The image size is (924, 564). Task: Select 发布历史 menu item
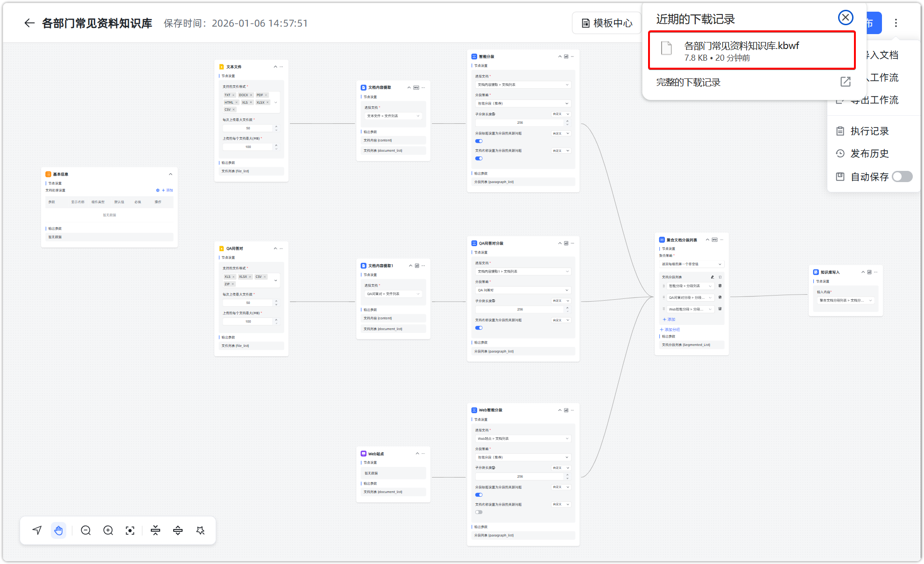coord(869,154)
